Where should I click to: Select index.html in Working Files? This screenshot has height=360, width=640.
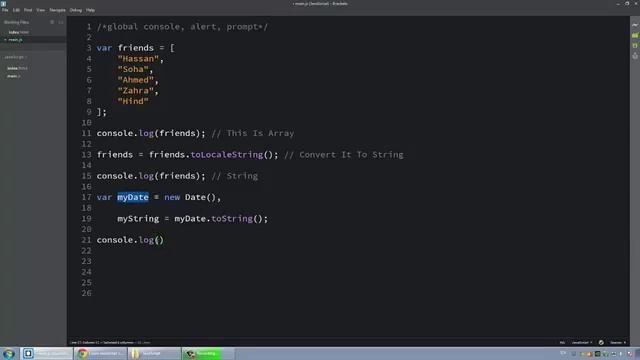pyautogui.click(x=19, y=32)
